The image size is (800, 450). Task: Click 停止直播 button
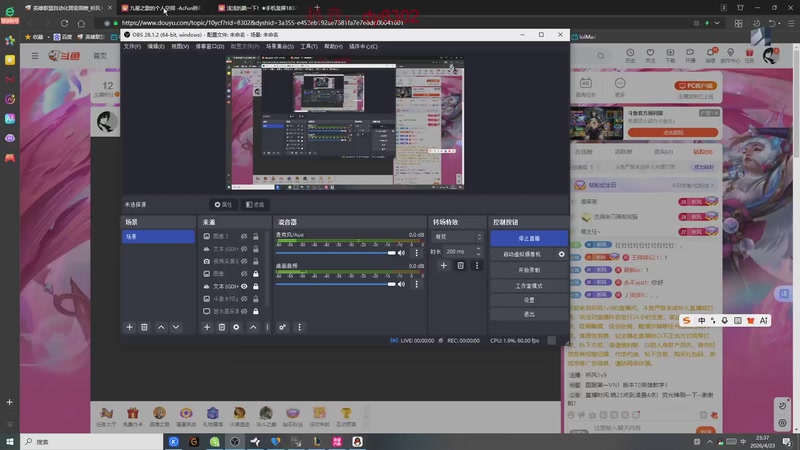(529, 238)
